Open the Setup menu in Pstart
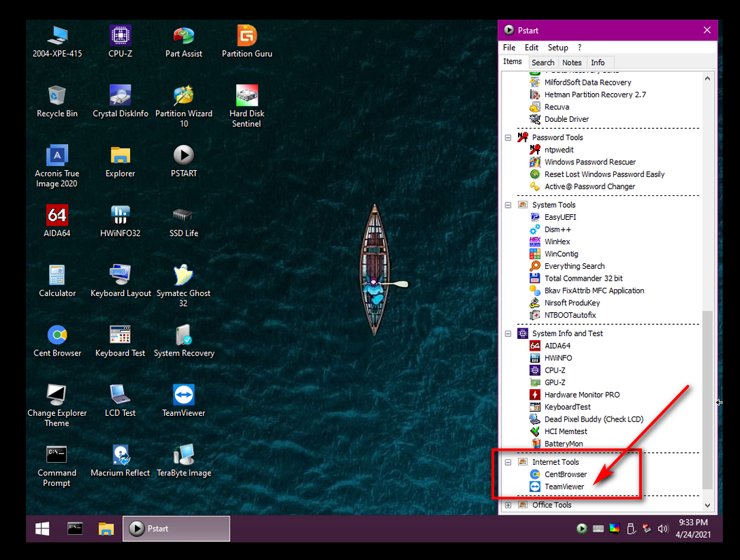This screenshot has width=740, height=560. coord(558,48)
